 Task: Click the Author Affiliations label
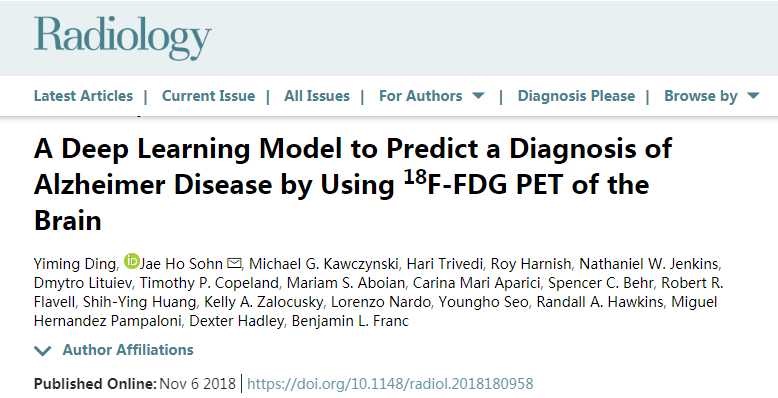pos(128,350)
